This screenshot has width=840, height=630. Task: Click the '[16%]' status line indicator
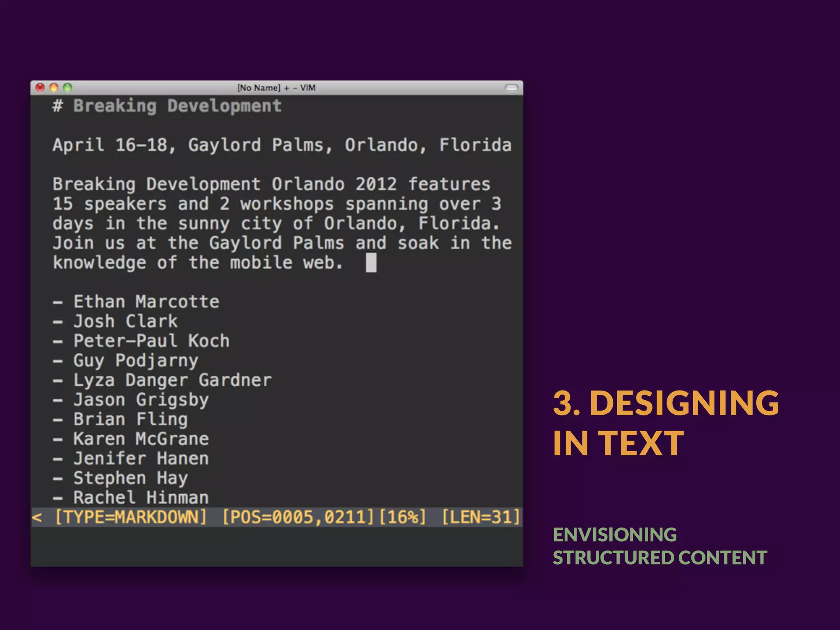click(403, 517)
